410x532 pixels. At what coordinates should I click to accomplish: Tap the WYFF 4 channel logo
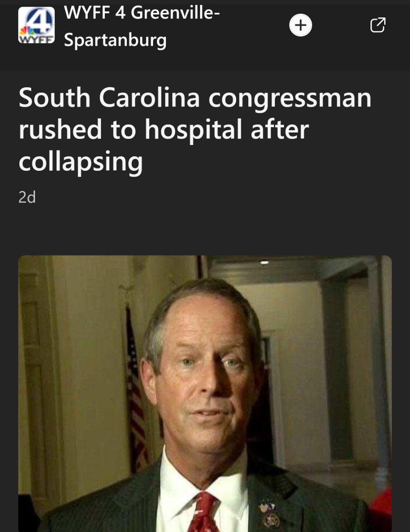(37, 25)
